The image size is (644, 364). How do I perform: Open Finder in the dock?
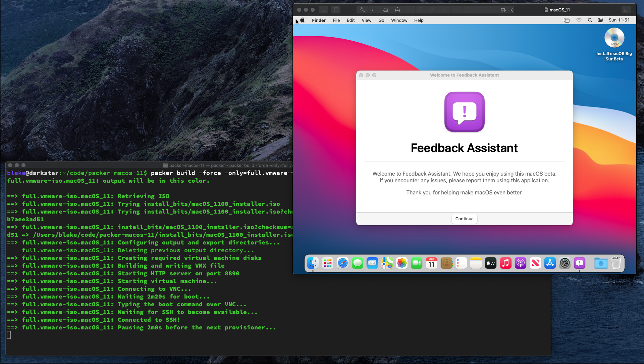(x=313, y=263)
